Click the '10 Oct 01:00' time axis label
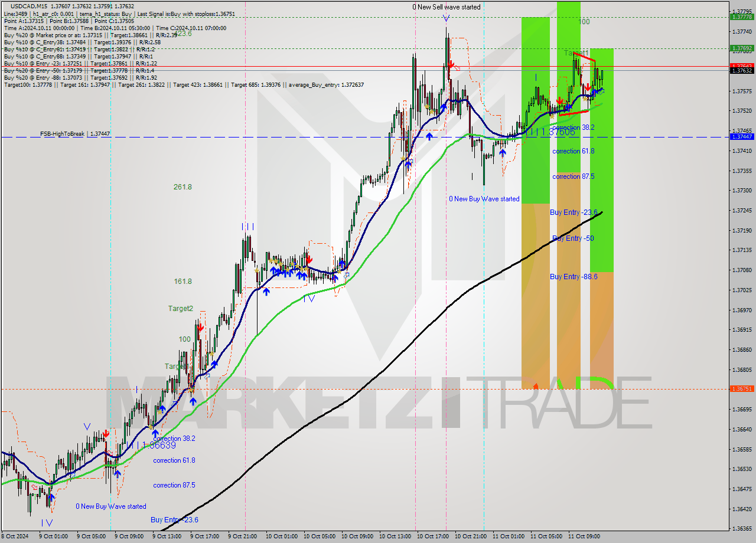 pyautogui.click(x=281, y=537)
